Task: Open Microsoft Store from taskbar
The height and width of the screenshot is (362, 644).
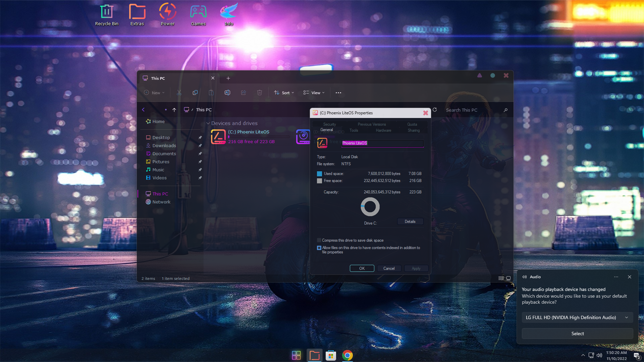Action: [331, 355]
